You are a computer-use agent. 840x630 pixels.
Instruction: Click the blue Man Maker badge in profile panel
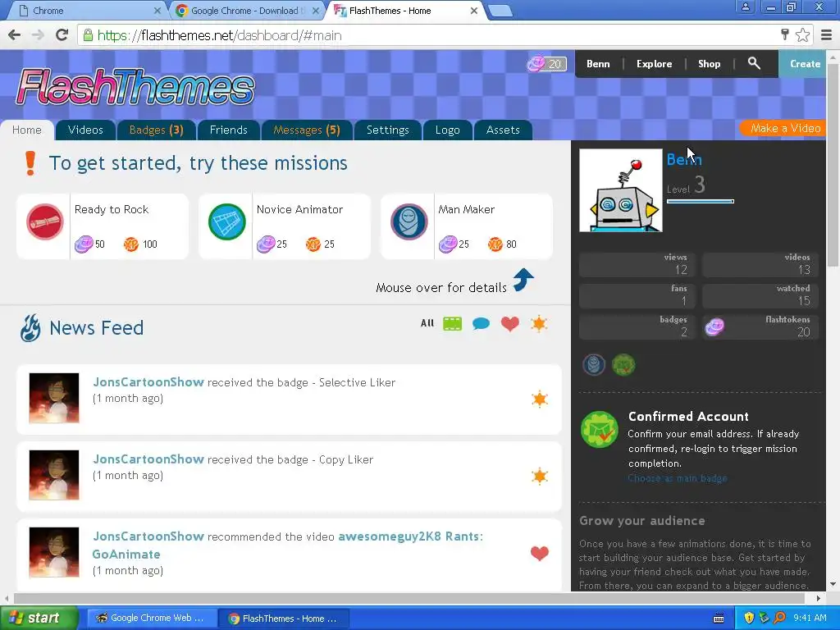[594, 365]
